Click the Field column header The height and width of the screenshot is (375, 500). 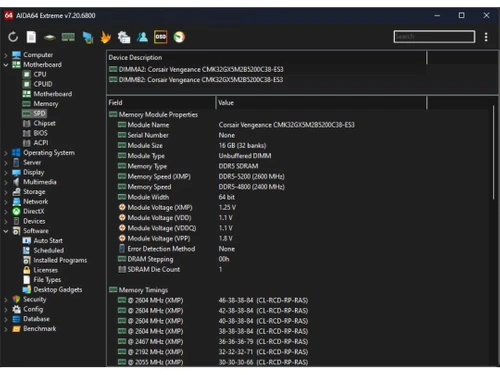pos(161,103)
